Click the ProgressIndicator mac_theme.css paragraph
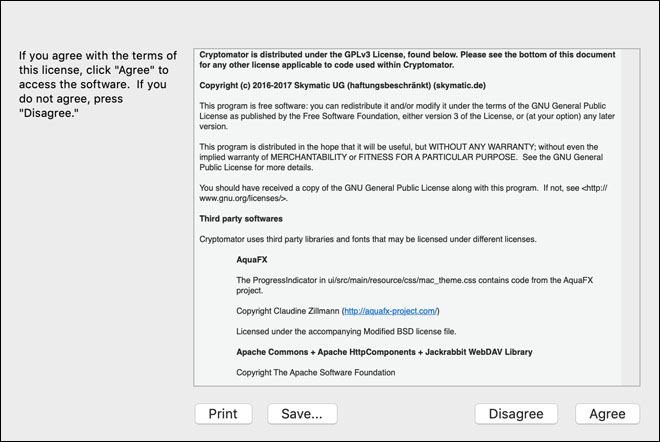This screenshot has height=442, width=660. 415,285
